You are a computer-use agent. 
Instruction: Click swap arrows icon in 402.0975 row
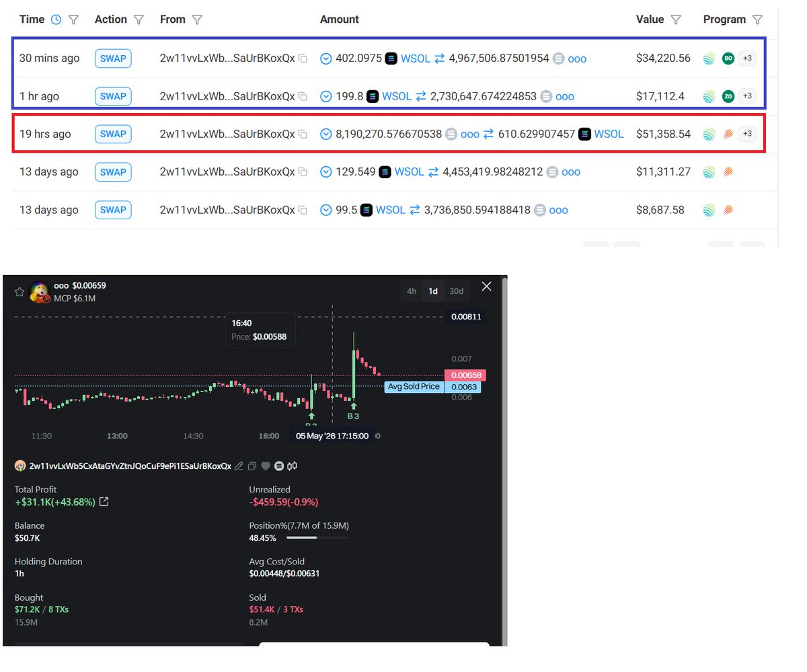click(440, 59)
